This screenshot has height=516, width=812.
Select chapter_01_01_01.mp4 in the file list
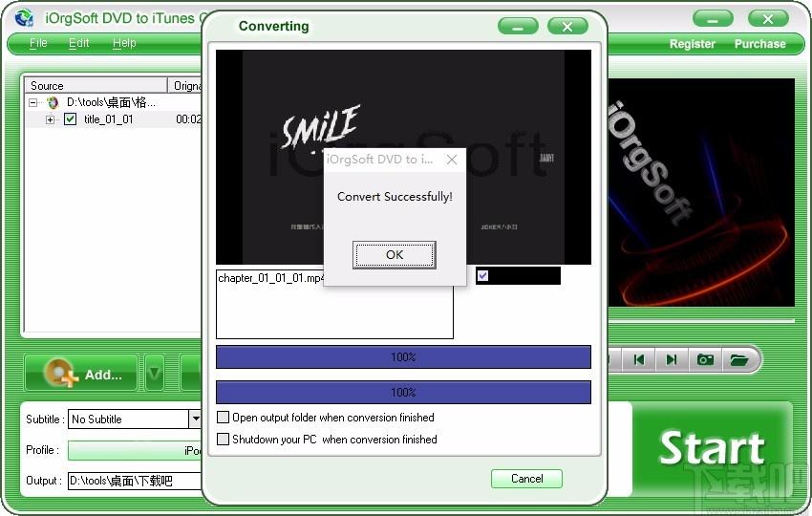tap(271, 278)
